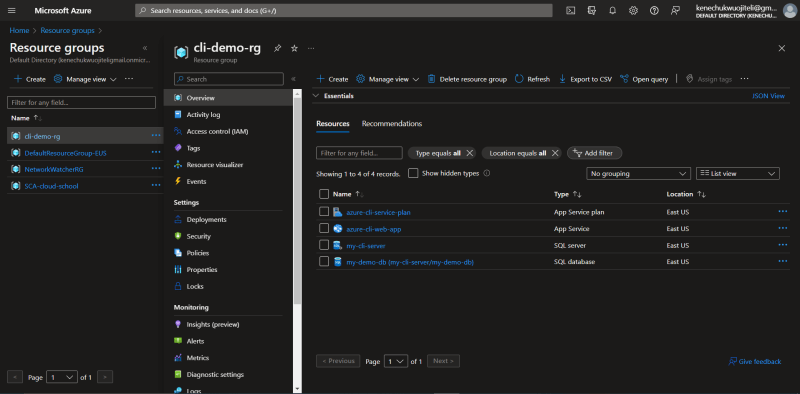Open the notifications bell

click(613, 11)
